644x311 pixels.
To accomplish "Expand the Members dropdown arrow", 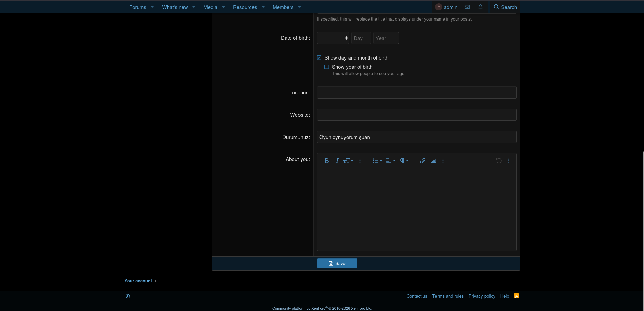I will 300,7.
